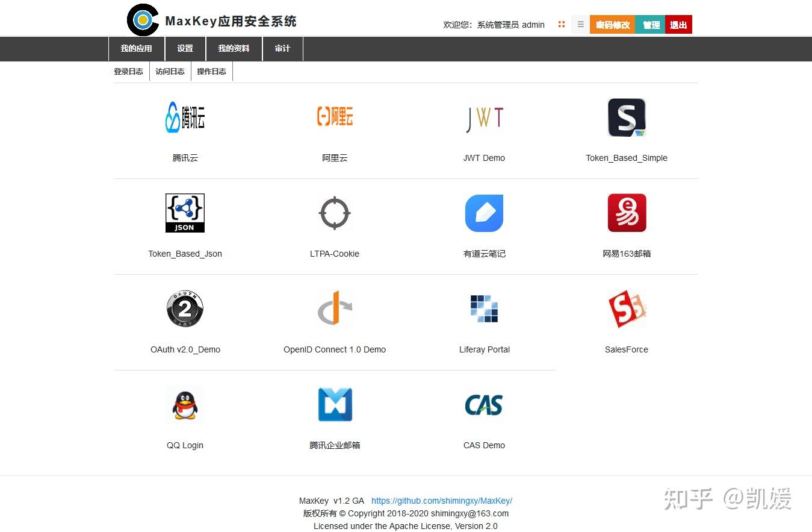812x532 pixels.
Task: Open the 腾讯云 application
Action: 185,117
